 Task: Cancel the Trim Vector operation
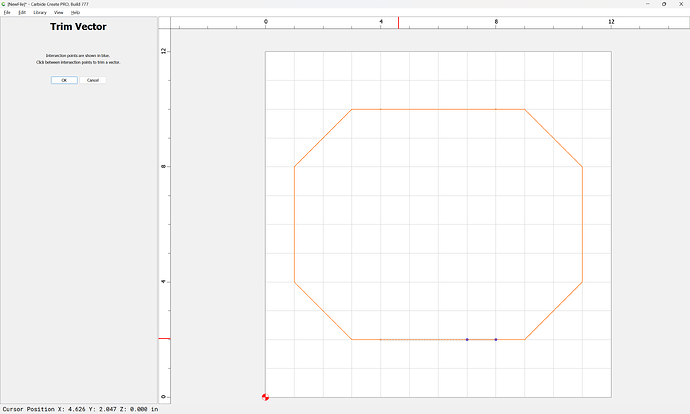point(92,80)
